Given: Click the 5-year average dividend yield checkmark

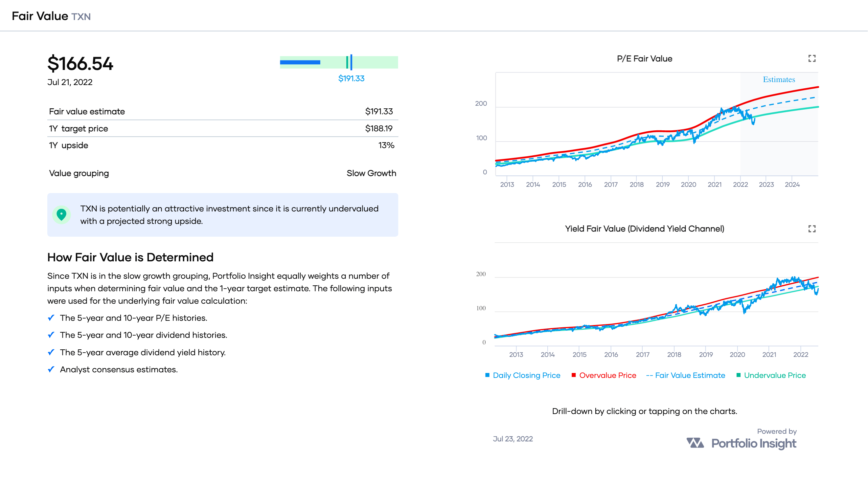Looking at the screenshot, I should click(51, 352).
